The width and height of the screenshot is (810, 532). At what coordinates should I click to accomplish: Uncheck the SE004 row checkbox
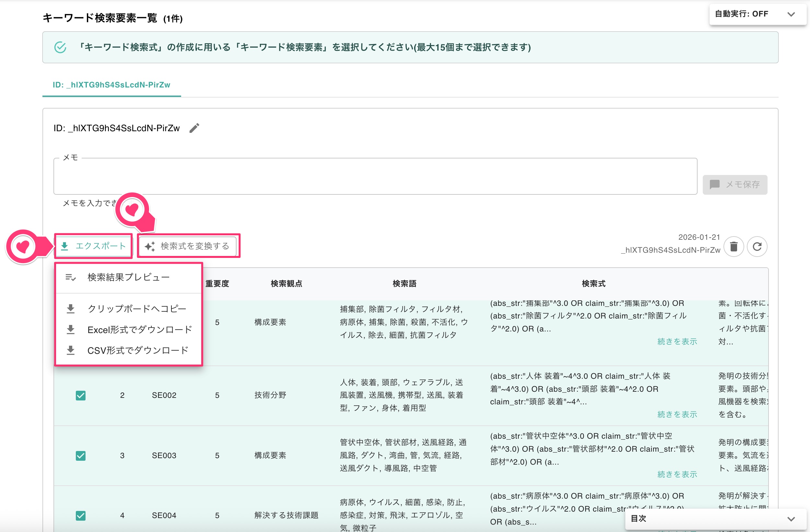[x=81, y=515]
